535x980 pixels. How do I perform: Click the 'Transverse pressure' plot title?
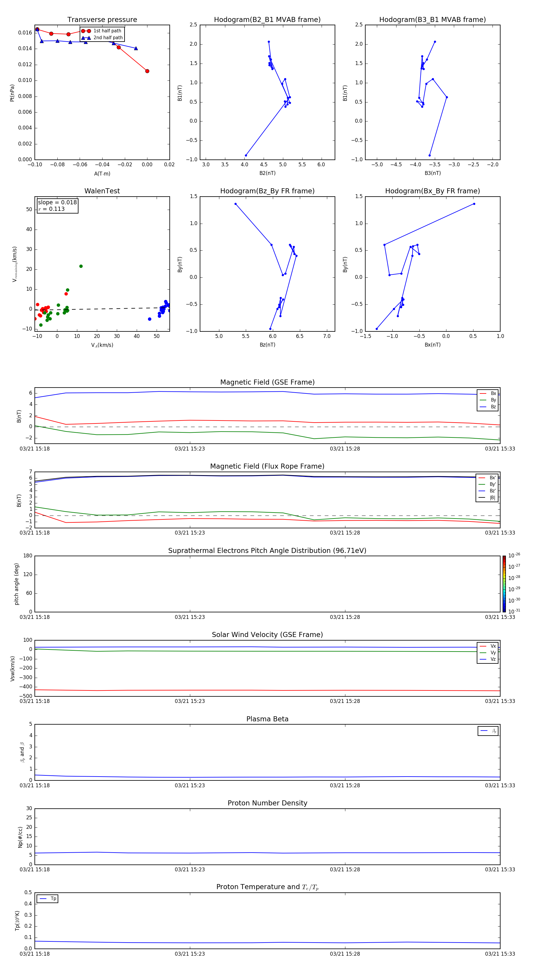pyautogui.click(x=102, y=20)
